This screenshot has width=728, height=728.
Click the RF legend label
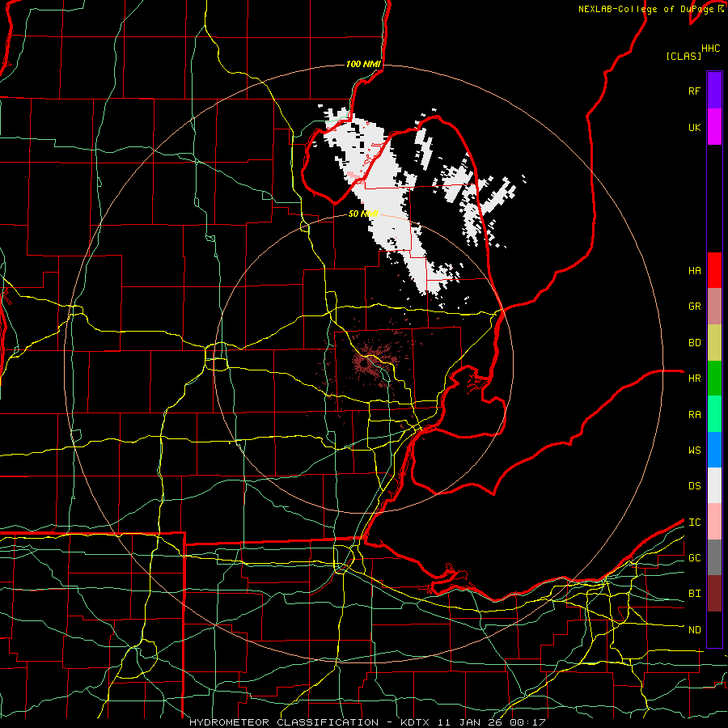click(694, 91)
